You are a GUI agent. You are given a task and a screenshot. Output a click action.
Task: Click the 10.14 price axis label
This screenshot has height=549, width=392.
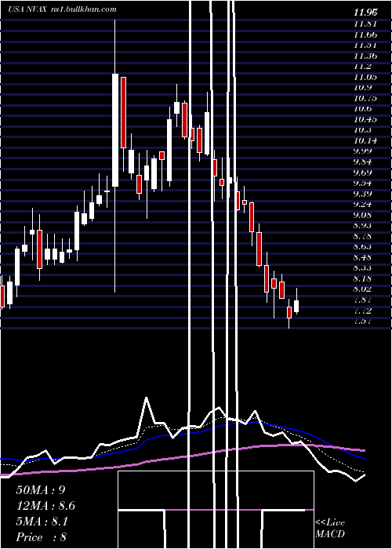tap(365, 140)
